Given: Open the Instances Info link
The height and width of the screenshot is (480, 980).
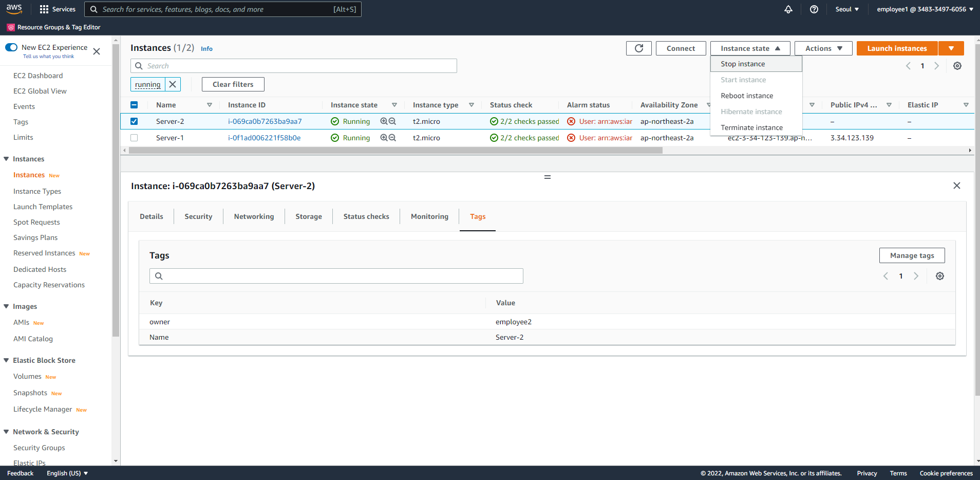Looking at the screenshot, I should [206, 49].
